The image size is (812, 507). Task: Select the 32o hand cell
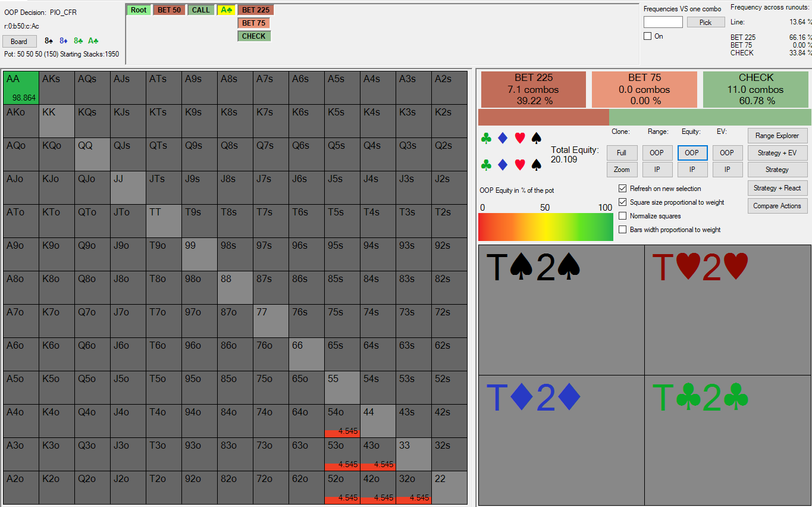[x=413, y=487]
